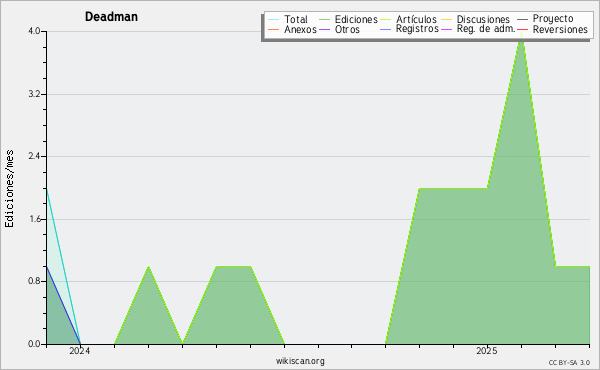Click the Ediciones legend entry

pos(348,19)
